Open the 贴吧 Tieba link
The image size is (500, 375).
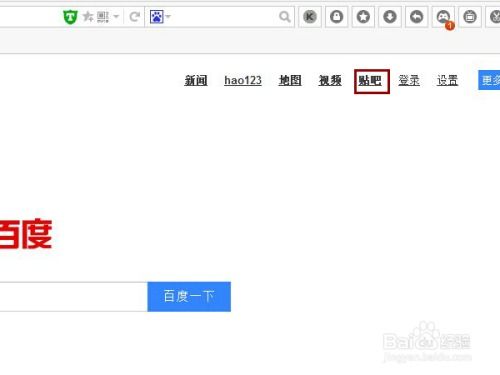click(x=370, y=81)
